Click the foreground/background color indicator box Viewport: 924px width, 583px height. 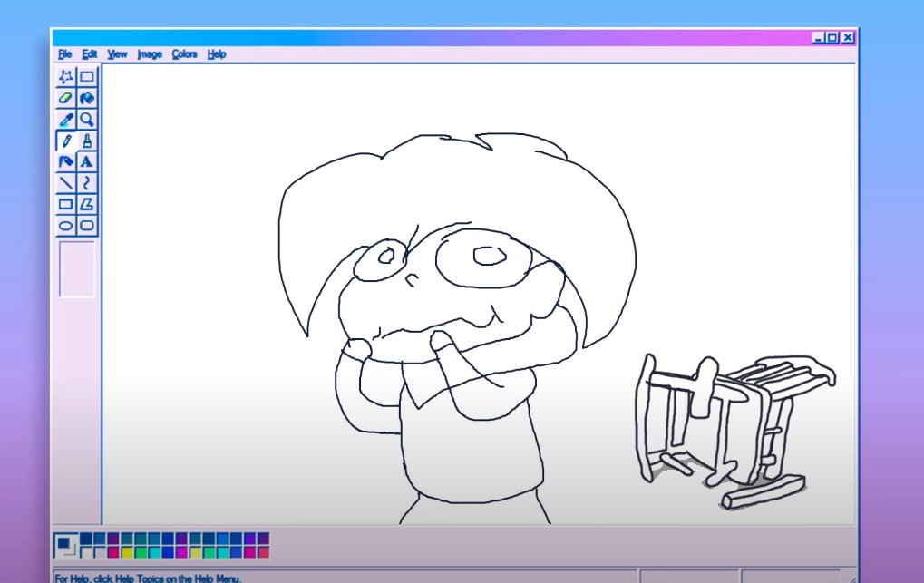click(65, 545)
